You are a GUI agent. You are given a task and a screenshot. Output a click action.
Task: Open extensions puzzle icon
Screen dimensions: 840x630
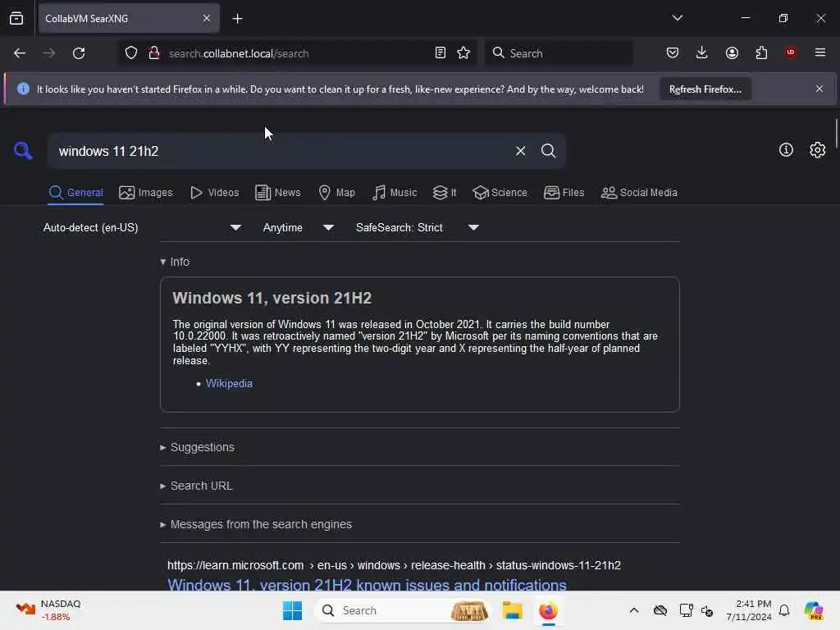(x=761, y=52)
